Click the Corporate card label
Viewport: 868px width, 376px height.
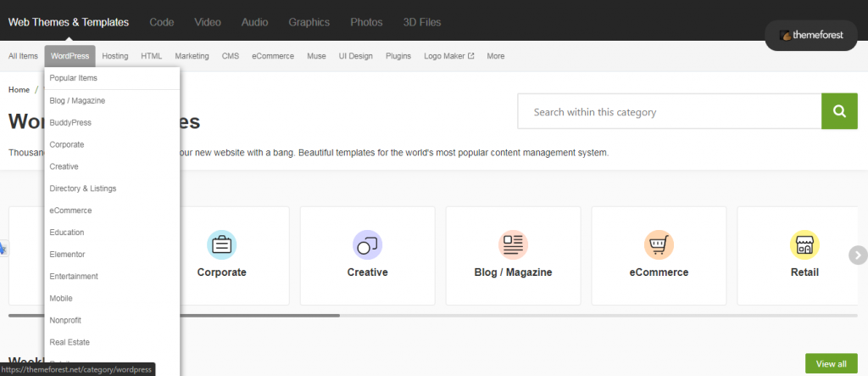221,272
